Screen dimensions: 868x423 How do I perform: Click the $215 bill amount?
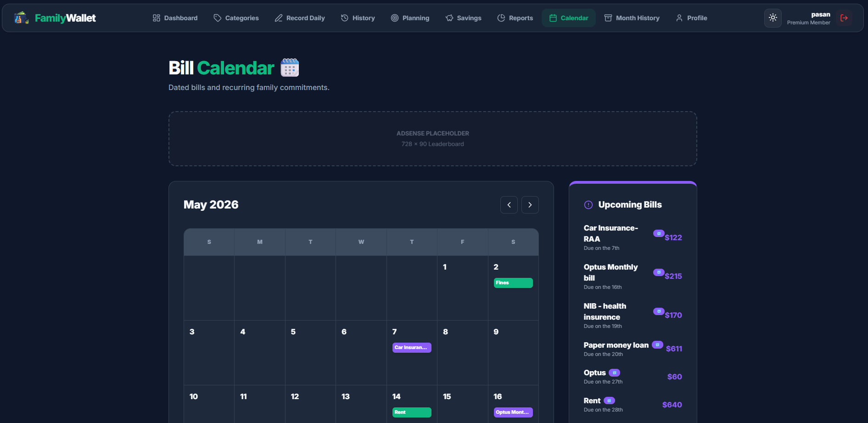[x=673, y=276]
